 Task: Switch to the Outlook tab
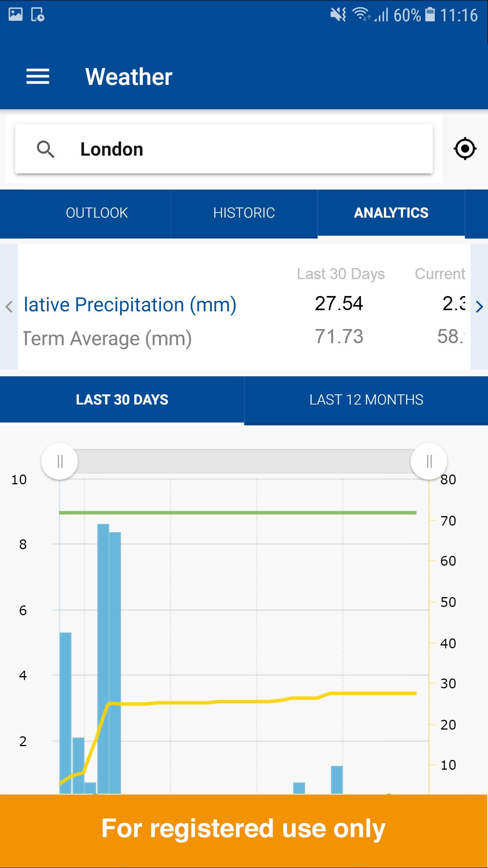point(97,213)
